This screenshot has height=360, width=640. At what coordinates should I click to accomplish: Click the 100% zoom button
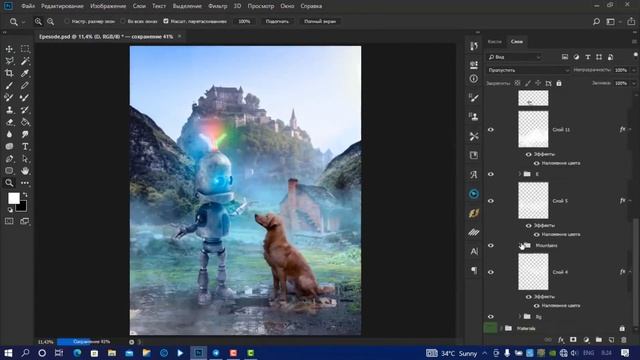point(244,21)
